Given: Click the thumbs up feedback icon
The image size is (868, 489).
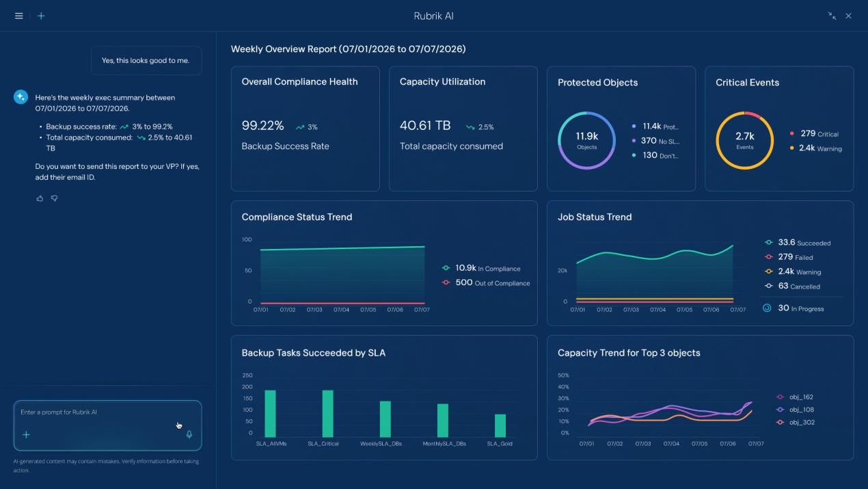Looking at the screenshot, I should pos(40,198).
